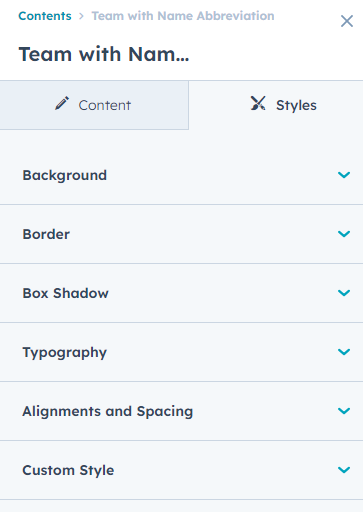Open the Typography group label

(x=65, y=353)
